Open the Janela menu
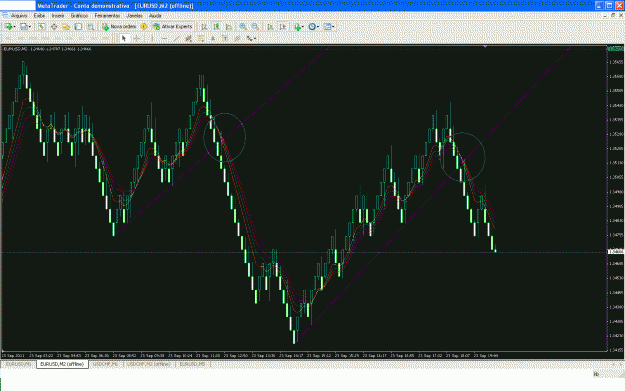625x391 pixels. (134, 16)
